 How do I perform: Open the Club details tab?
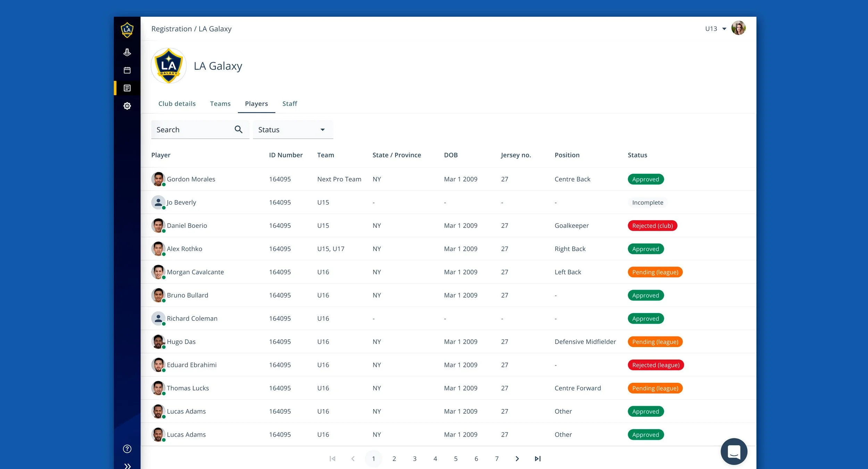(x=177, y=104)
